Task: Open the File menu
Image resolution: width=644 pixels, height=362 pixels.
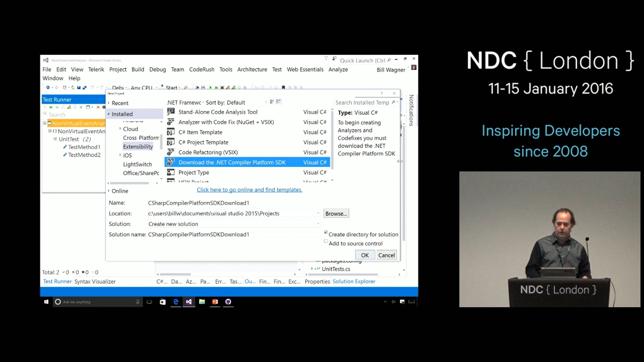Action: [x=47, y=69]
